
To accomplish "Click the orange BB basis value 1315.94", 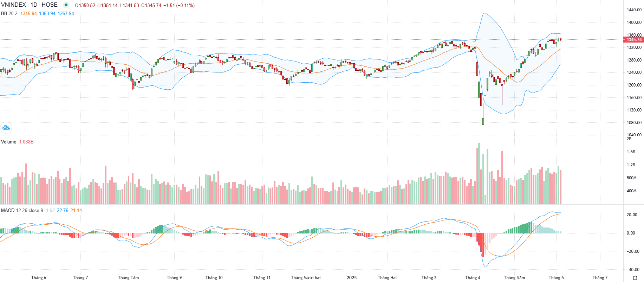I will coord(28,13).
